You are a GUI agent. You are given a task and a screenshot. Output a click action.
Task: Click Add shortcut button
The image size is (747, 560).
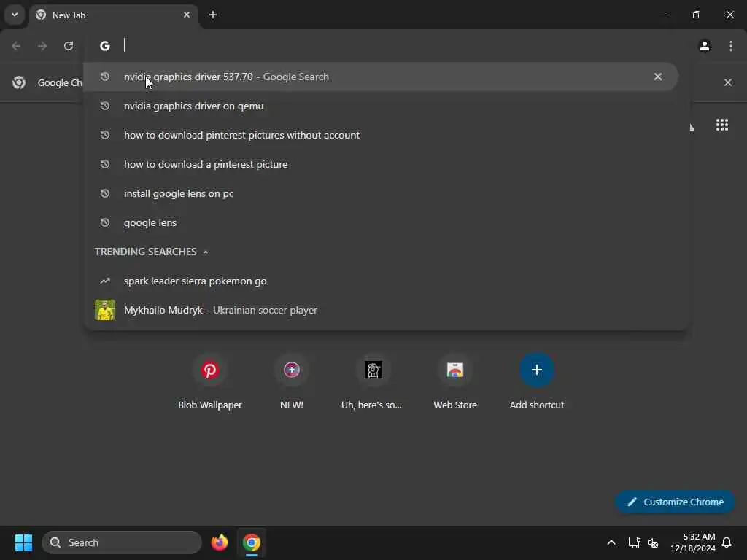point(537,381)
